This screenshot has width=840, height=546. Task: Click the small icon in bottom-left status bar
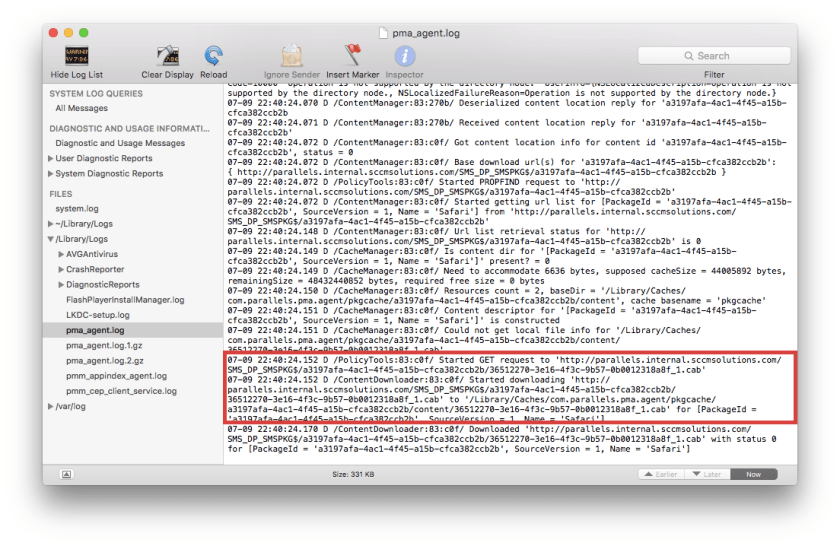(x=66, y=474)
